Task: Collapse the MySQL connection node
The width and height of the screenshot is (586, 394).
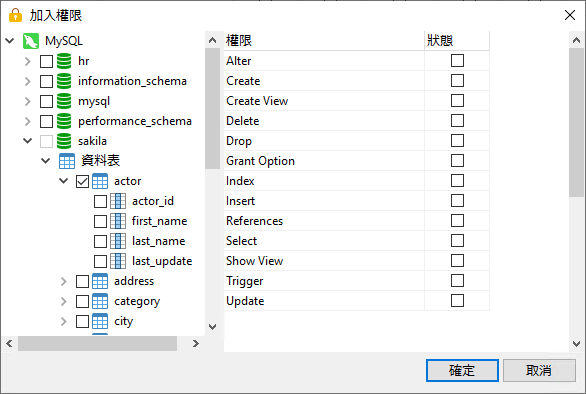Action: point(10,41)
